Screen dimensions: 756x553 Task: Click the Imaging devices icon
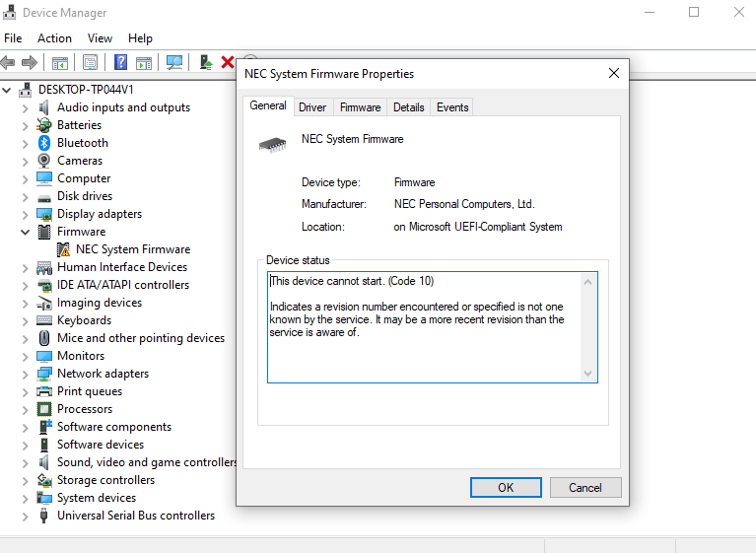tap(44, 304)
